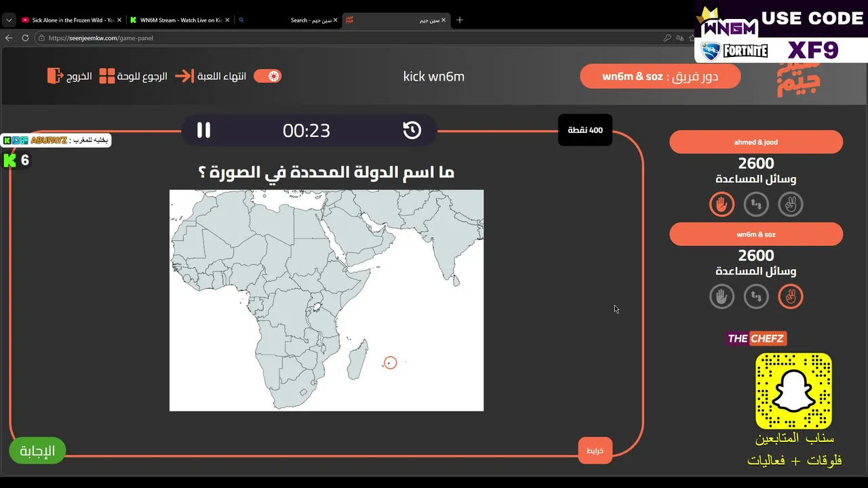Select the wn6m & soz team banner
868x488 pixels.
click(x=756, y=235)
